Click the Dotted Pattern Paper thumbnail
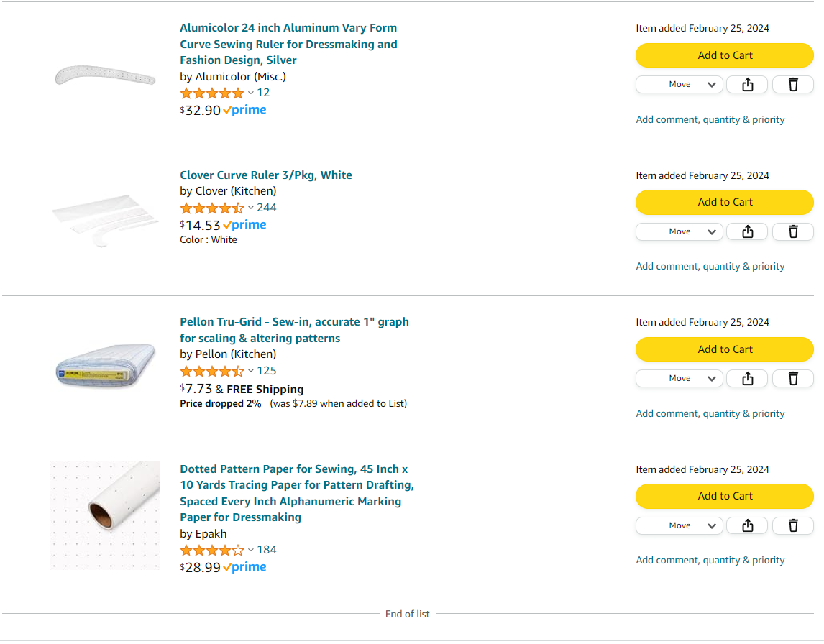 [x=105, y=515]
